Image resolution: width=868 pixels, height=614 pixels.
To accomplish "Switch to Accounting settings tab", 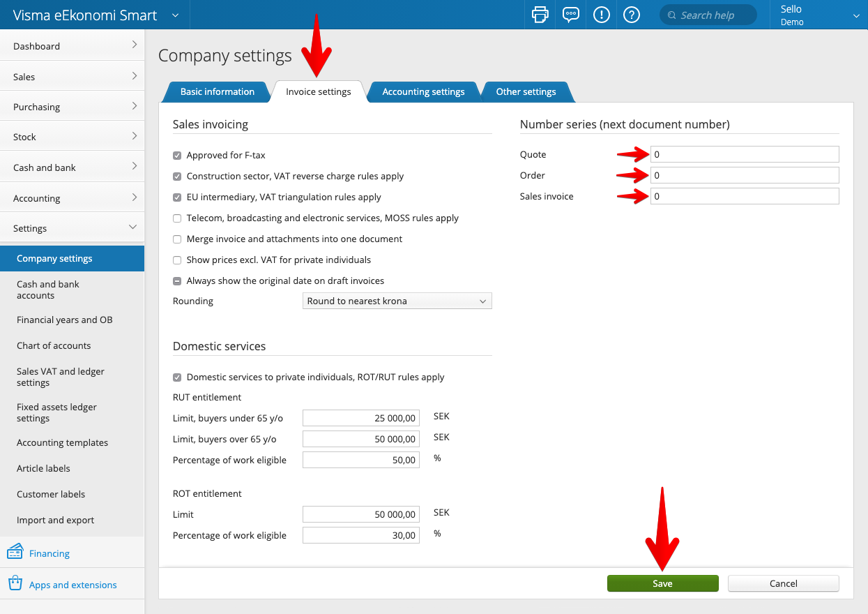I will 423,92.
